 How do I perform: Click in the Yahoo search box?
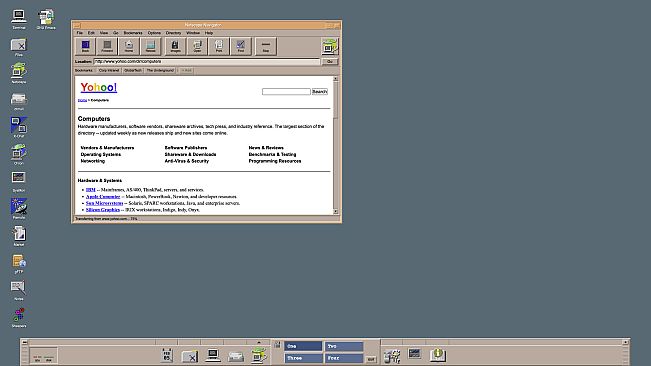click(x=286, y=91)
